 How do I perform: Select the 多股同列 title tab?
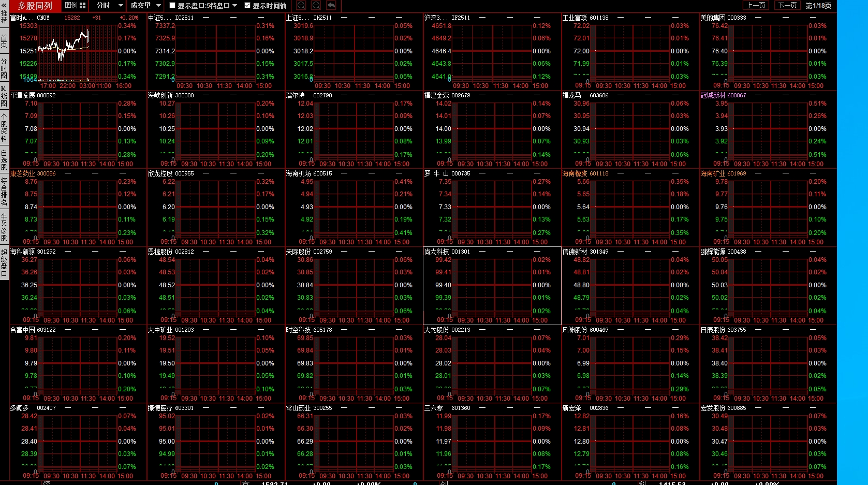click(35, 6)
